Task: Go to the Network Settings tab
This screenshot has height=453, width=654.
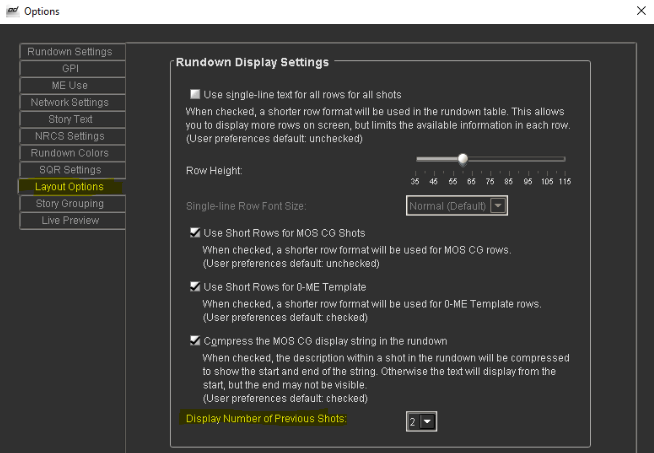Action: 70,102
